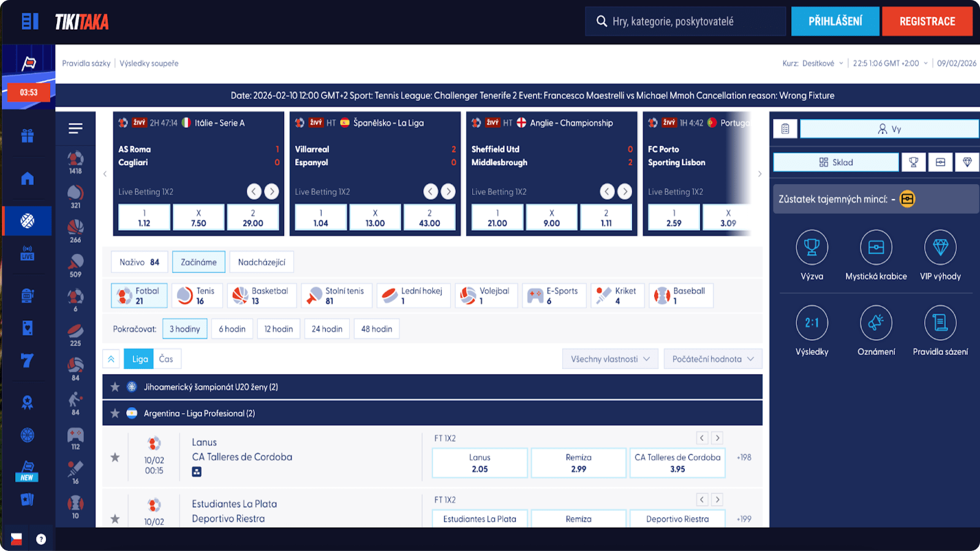Bet on CA Talleres de Cordoba 3.95

pos(677,463)
